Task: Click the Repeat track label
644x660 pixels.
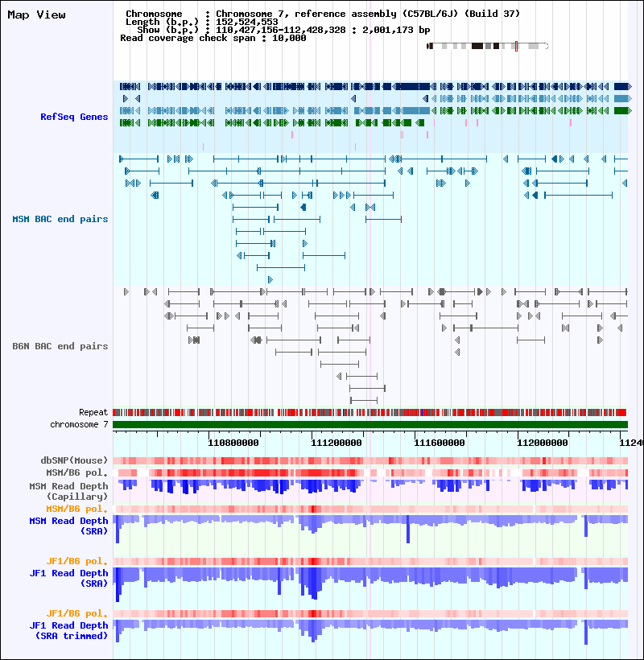Action: click(93, 412)
